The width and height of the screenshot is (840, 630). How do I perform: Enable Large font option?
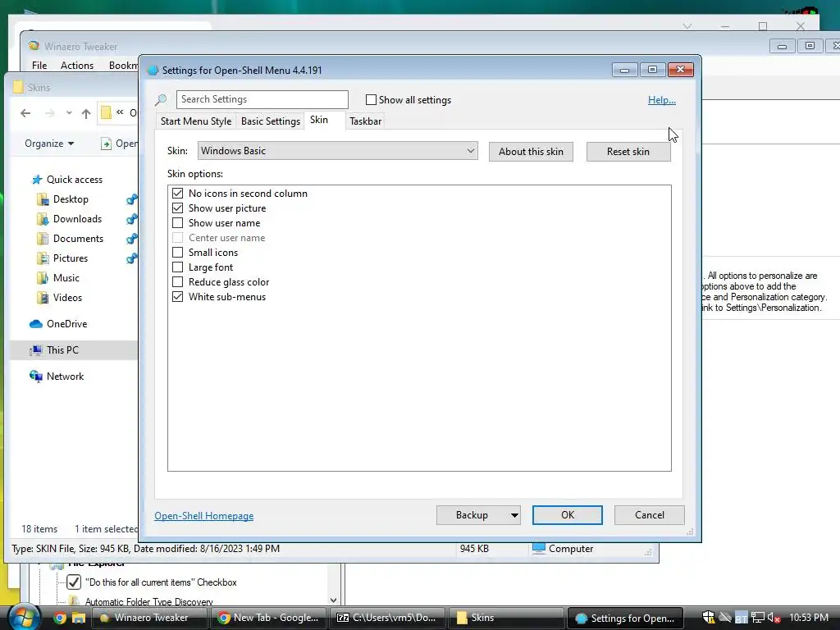click(x=177, y=267)
